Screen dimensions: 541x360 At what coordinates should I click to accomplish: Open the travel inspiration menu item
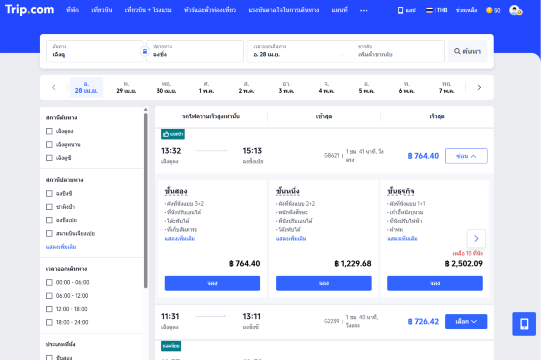[x=284, y=10]
